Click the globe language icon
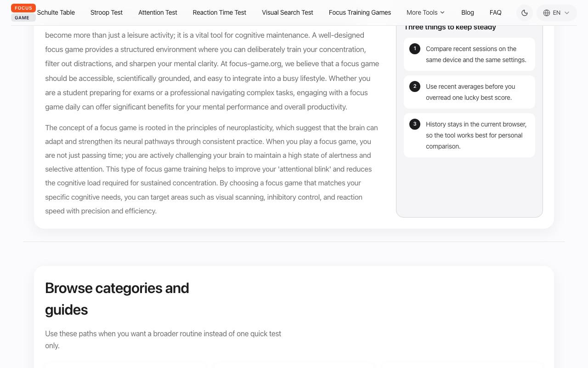Image resolution: width=588 pixels, height=368 pixels. click(547, 13)
